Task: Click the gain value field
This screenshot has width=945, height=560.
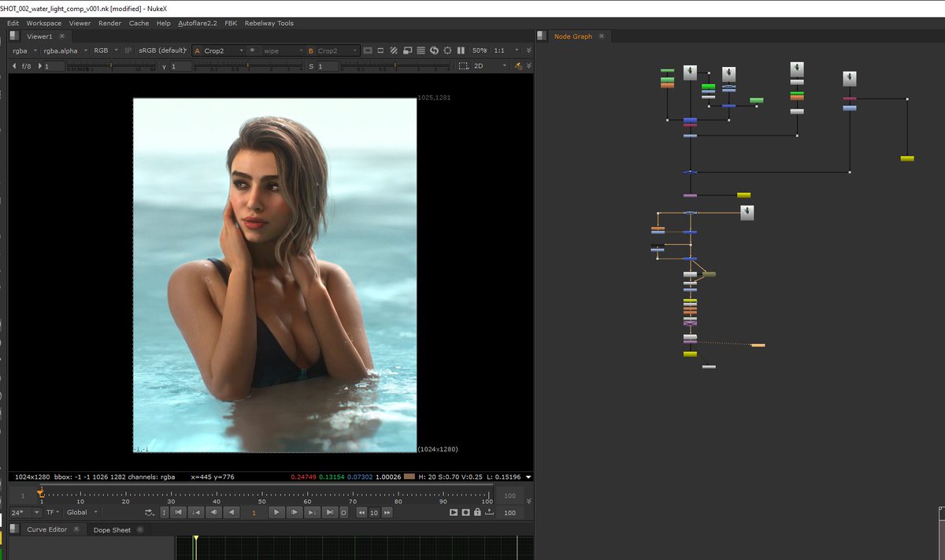Action: click(54, 66)
